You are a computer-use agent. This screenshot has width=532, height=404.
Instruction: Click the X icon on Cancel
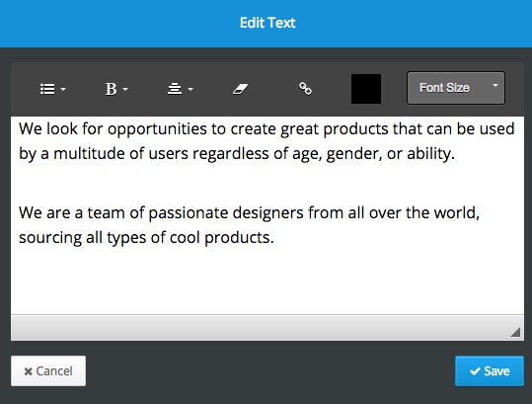pyautogui.click(x=29, y=371)
